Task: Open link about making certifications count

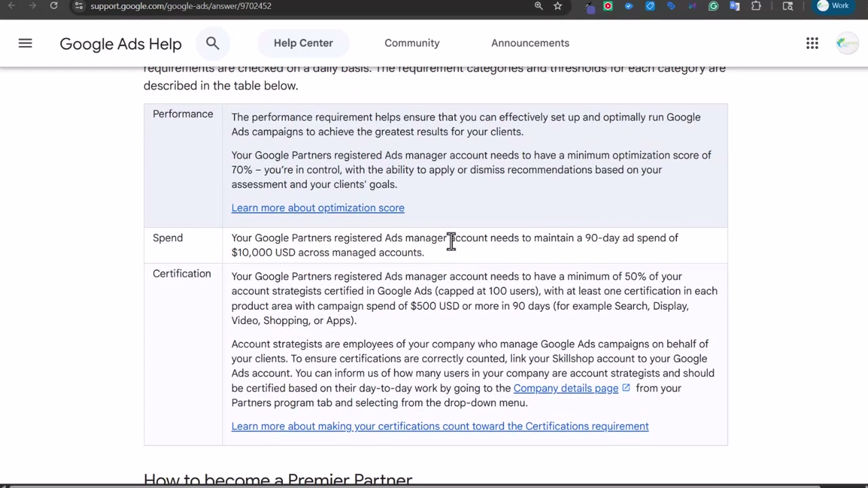Action: click(439, 426)
